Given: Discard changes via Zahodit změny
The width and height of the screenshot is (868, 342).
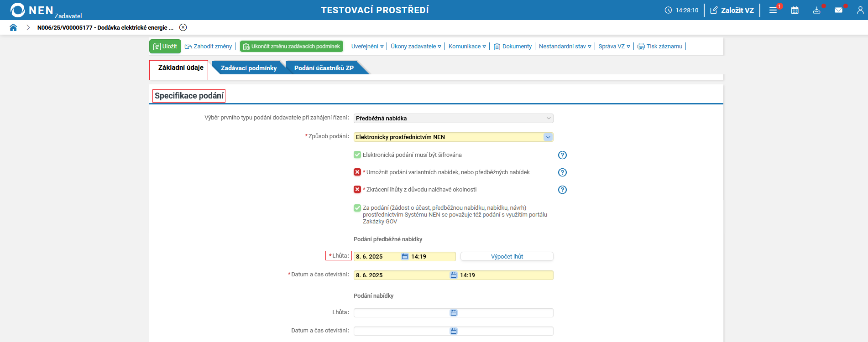Looking at the screenshot, I should 209,46.
